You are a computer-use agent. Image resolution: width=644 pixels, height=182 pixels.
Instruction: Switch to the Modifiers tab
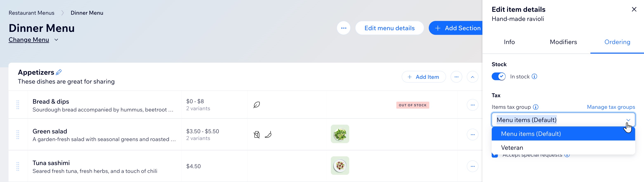[563, 42]
